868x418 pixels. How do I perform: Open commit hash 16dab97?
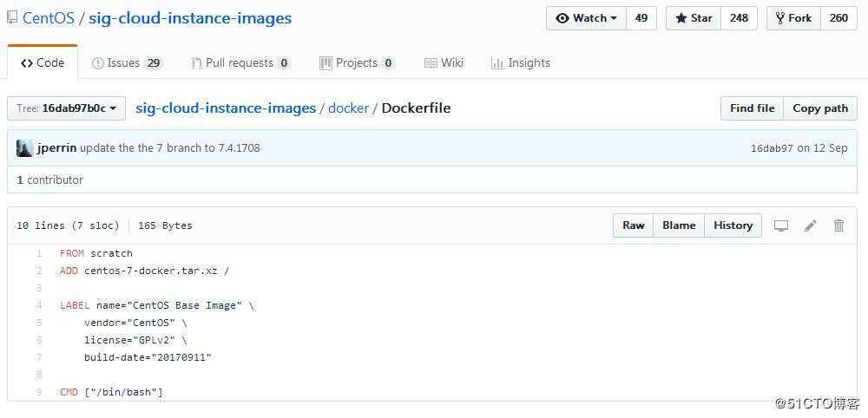click(771, 148)
